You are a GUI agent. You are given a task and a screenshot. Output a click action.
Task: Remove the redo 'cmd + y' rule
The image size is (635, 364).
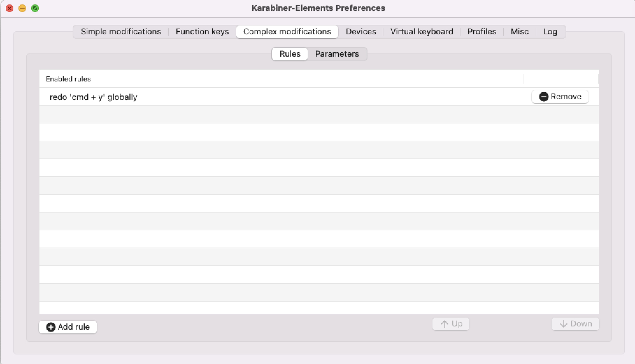tap(560, 96)
